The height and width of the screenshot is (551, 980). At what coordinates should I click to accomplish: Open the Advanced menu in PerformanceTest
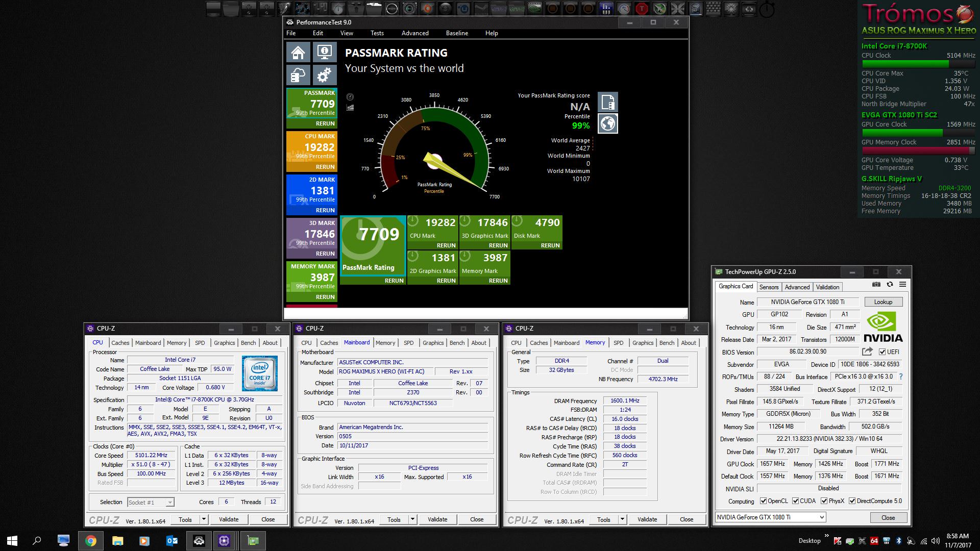point(415,33)
